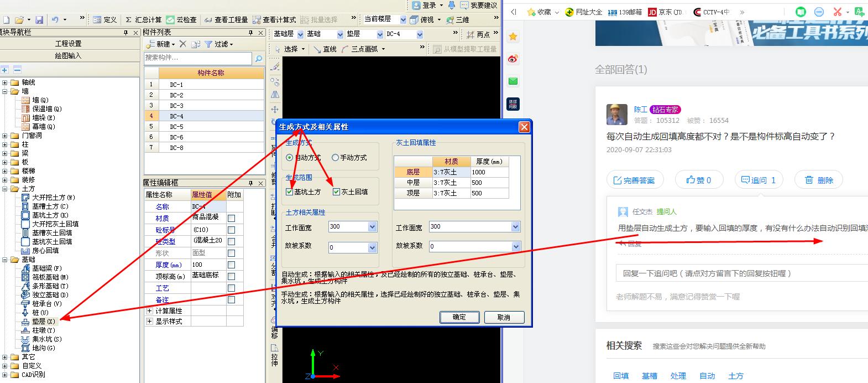Tick the 附加 checkbox in the 顶标高(m) row

click(x=231, y=276)
